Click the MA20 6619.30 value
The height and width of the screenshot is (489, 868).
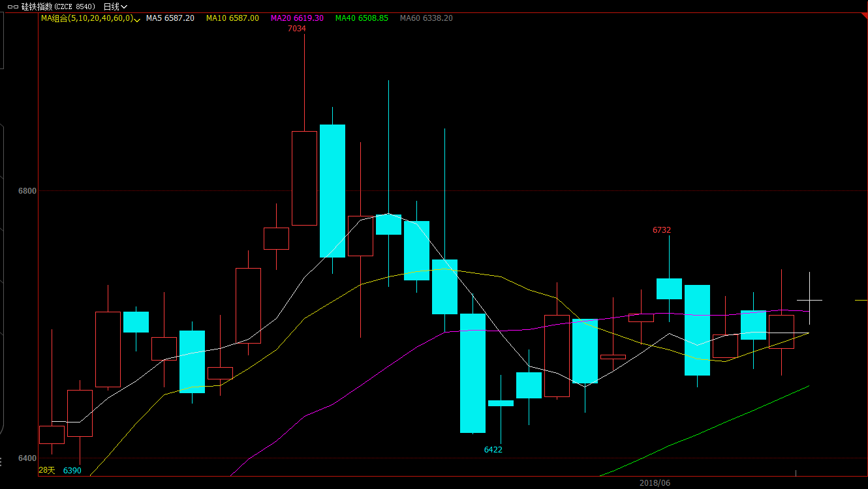coord(297,18)
